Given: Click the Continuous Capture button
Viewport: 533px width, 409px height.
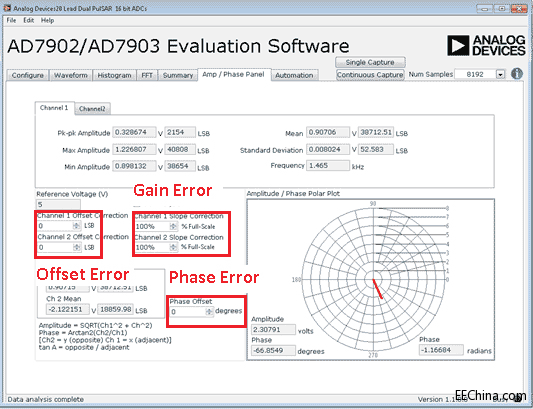Looking at the screenshot, I should click(x=370, y=75).
